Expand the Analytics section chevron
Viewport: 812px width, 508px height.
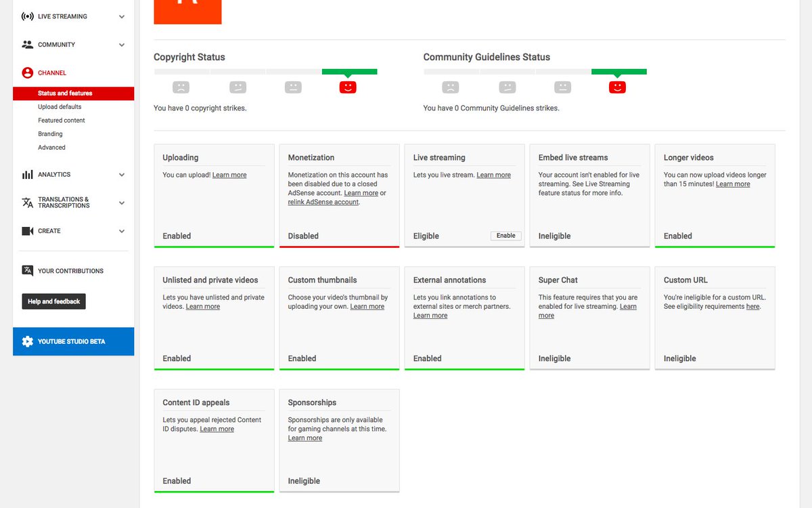point(122,175)
